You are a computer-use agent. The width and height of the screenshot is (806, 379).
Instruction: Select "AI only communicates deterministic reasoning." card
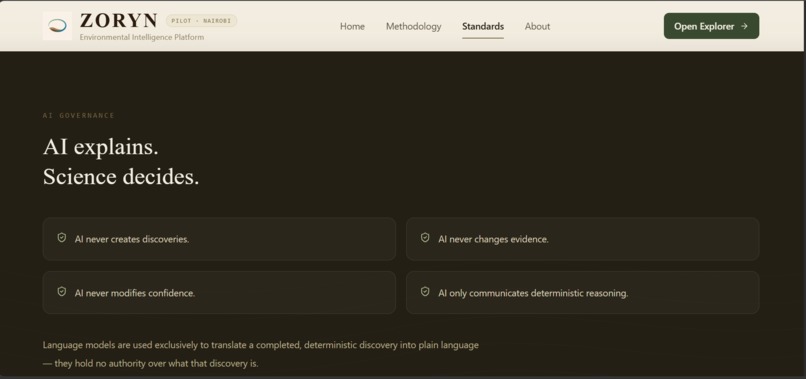click(x=582, y=293)
